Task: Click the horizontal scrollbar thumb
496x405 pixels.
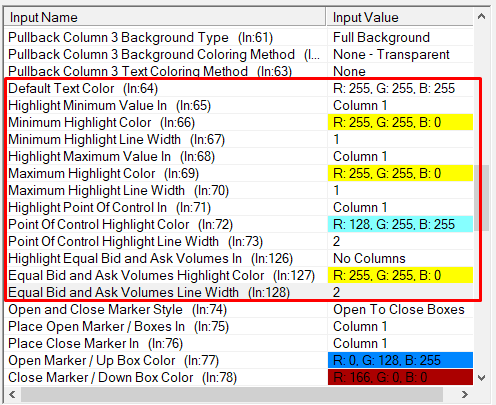Action: pyautogui.click(x=232, y=395)
